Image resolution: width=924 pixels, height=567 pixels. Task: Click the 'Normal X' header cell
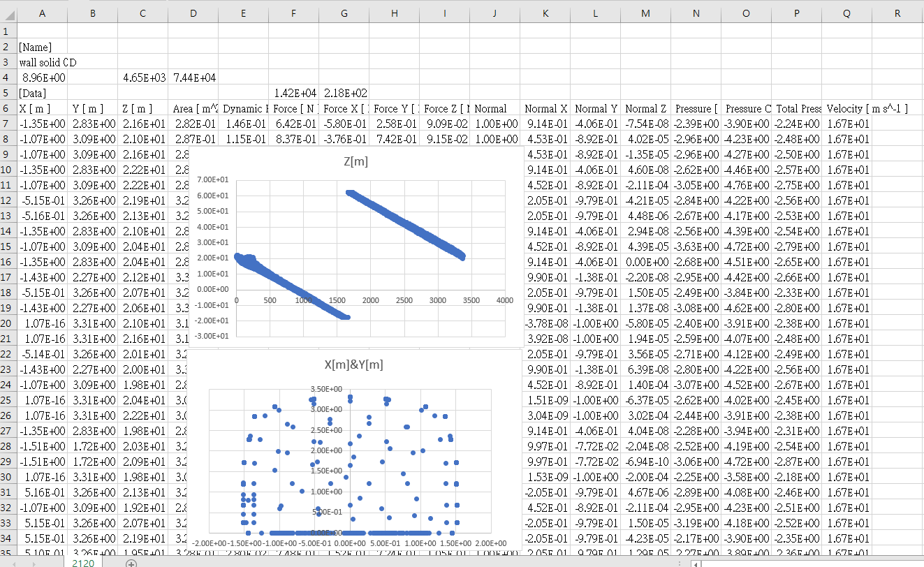point(545,108)
